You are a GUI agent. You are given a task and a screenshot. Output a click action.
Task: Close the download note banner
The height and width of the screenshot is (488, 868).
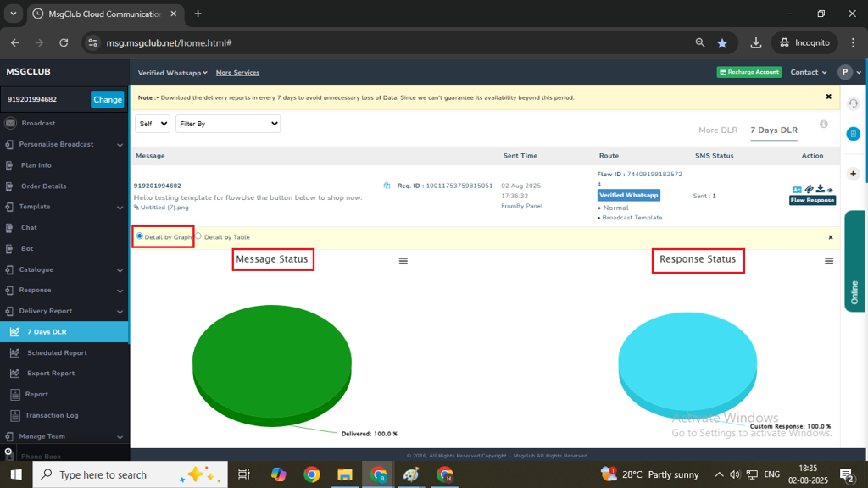[829, 97]
